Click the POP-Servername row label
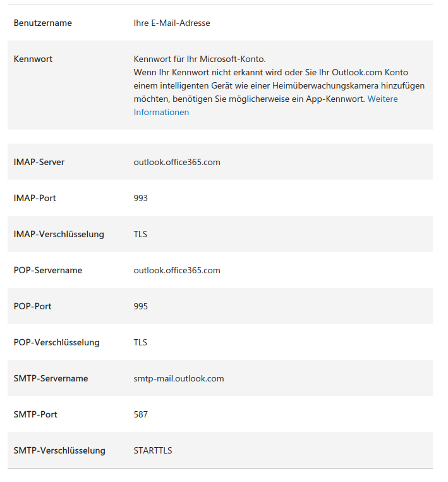Image resolution: width=448 pixels, height=482 pixels. click(48, 270)
